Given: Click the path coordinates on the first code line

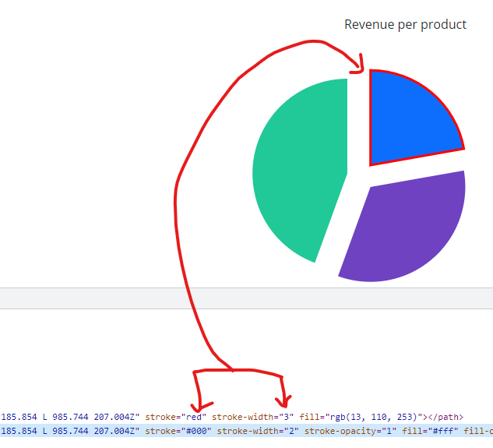Looking at the screenshot, I should [70, 416].
